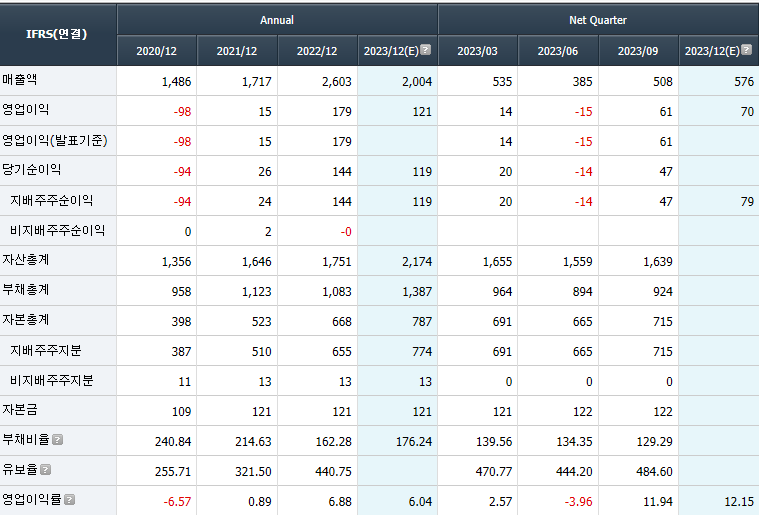Viewport: 762px width, 515px height.
Task: Click the 유보율 value 484.60
Action: point(655,472)
